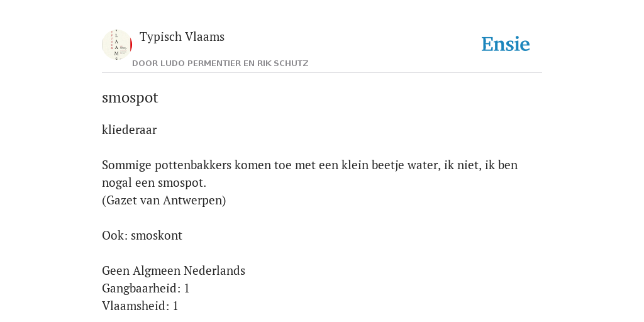Click the 'Ook: smoskont' line

[142, 235]
